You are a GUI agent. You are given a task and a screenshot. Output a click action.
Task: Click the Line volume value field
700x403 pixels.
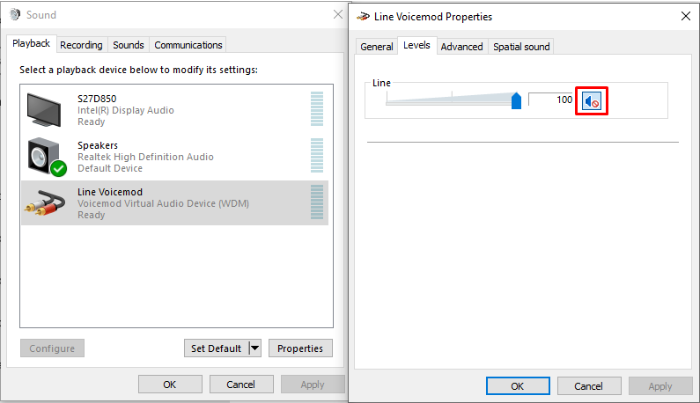(x=551, y=100)
